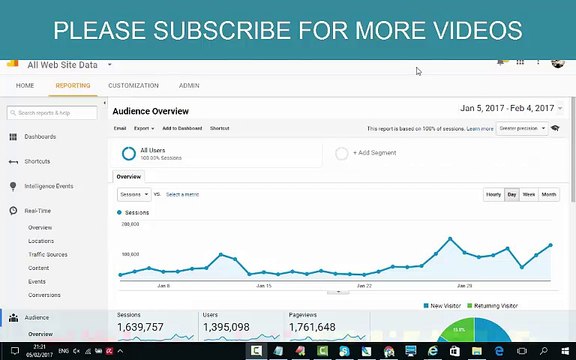
Task: Click the Real-Time clock icon
Action: pos(13,210)
